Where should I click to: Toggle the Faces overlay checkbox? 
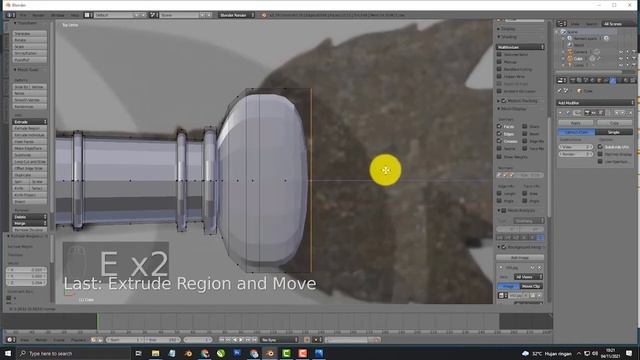coord(499,127)
